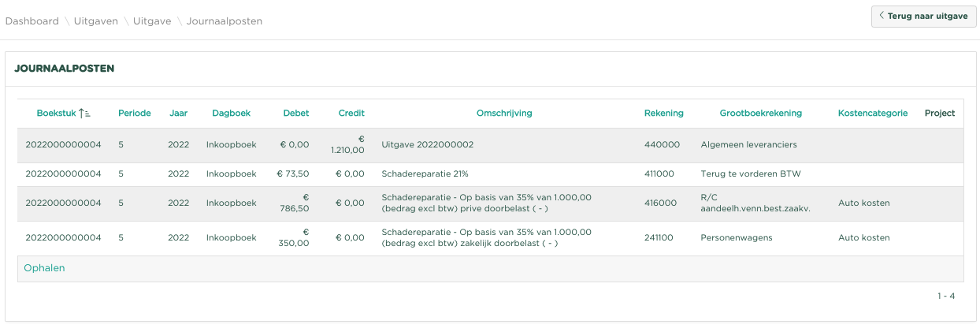
Task: Sort by Credit column header
Action: point(351,114)
